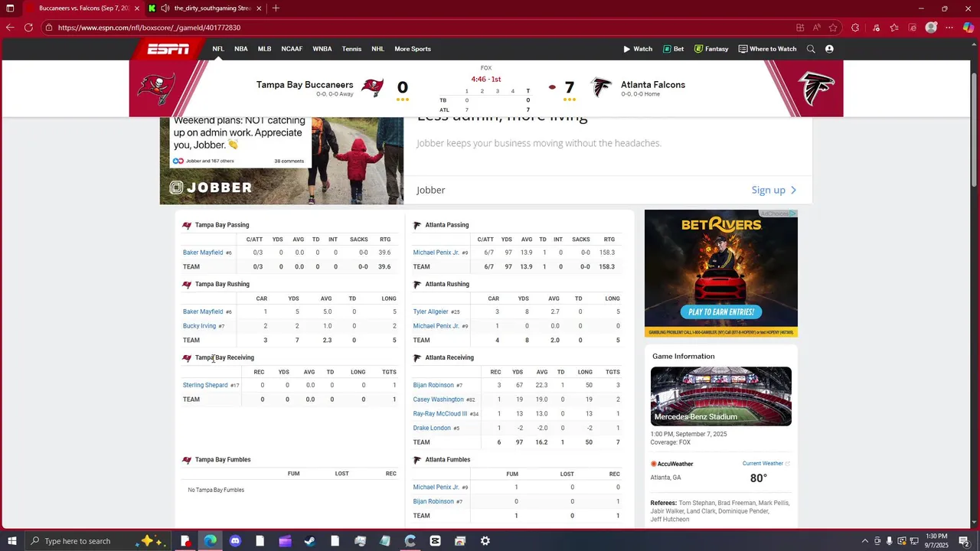This screenshot has width=980, height=551.
Task: Open Windows Start menu
Action: 11,541
